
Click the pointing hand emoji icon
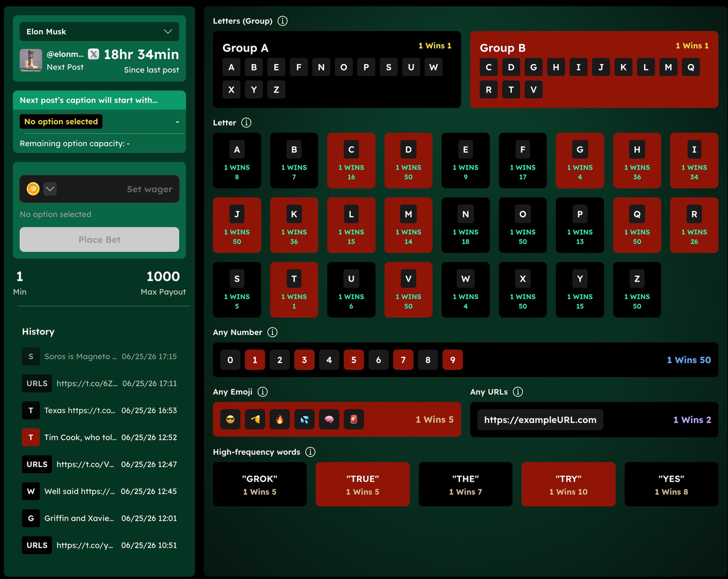[255, 419]
